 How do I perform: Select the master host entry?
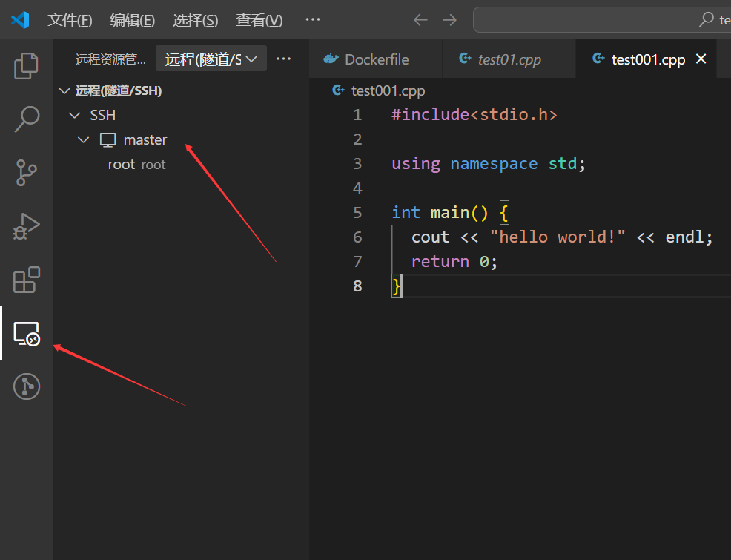[x=145, y=140]
